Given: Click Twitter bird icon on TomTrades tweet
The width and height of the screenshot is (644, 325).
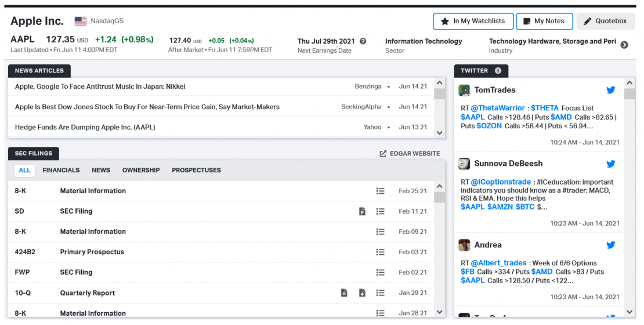Looking at the screenshot, I should click(x=610, y=90).
